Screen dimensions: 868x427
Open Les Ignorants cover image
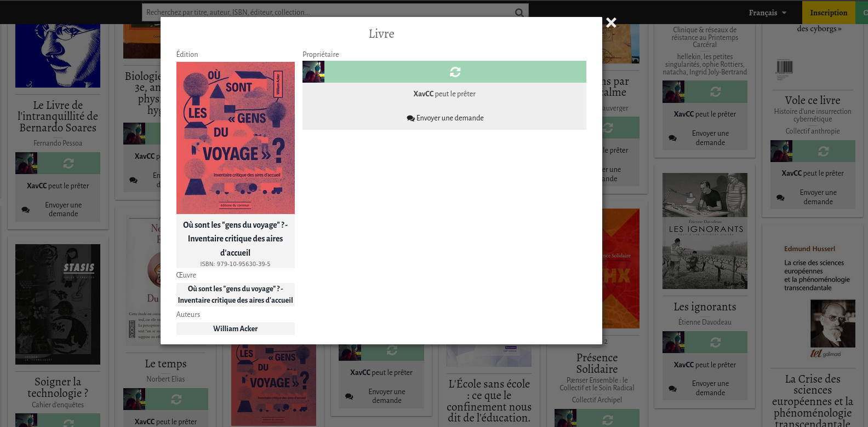pyautogui.click(x=705, y=231)
